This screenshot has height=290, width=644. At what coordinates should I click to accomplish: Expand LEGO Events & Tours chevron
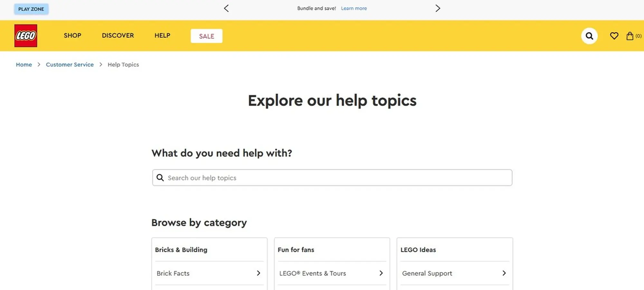(x=381, y=273)
